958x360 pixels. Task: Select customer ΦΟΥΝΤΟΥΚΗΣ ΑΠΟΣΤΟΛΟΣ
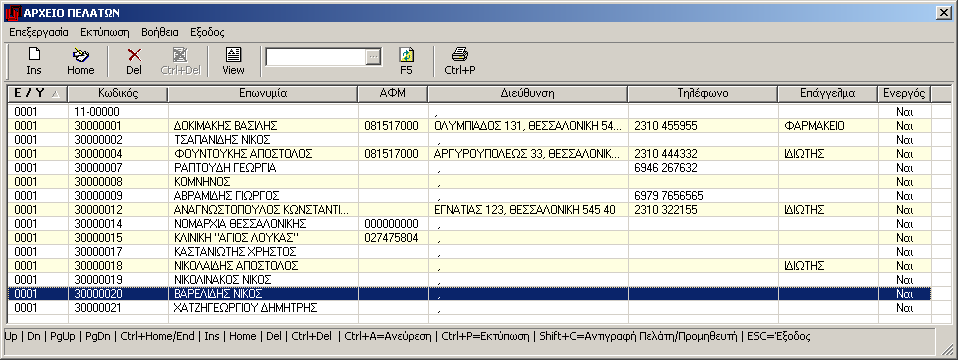click(243, 153)
